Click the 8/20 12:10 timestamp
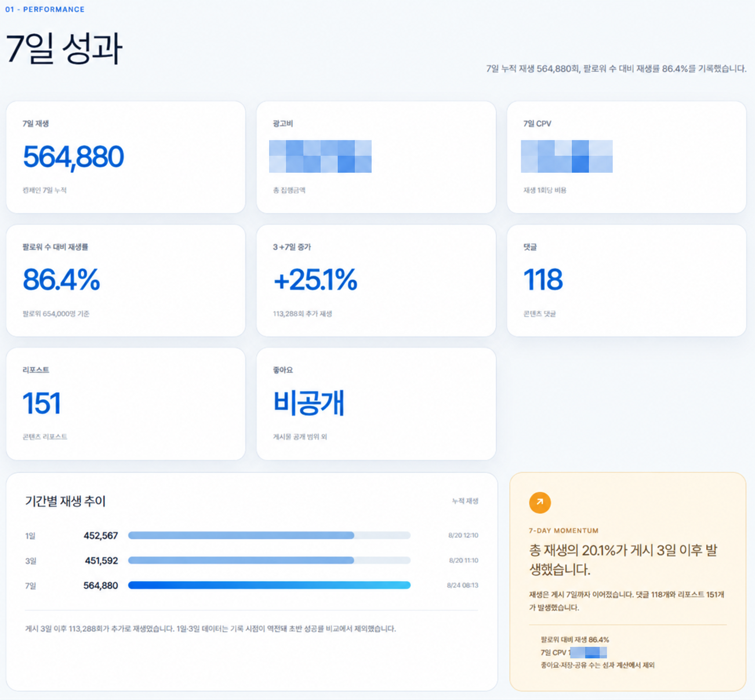Screen dimensions: 755x700 (463, 535)
